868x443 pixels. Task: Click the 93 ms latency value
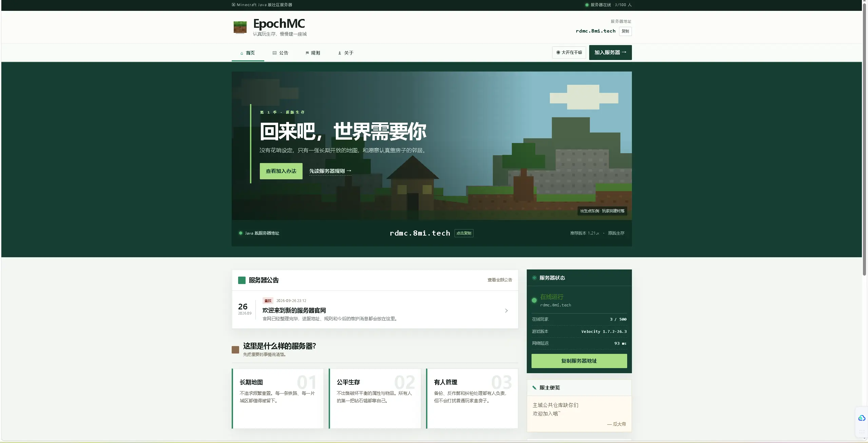tap(620, 344)
